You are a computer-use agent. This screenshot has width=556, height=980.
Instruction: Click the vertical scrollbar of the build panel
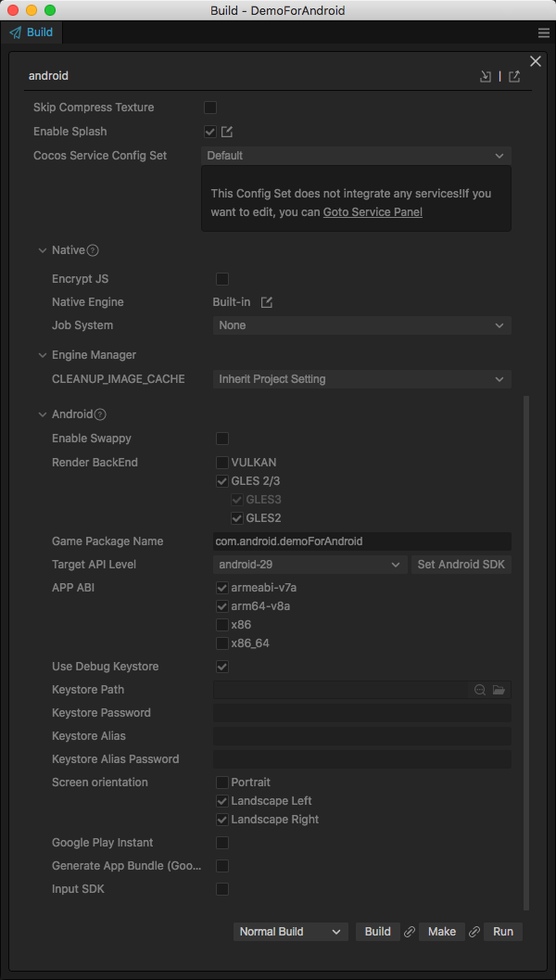(x=526, y=649)
